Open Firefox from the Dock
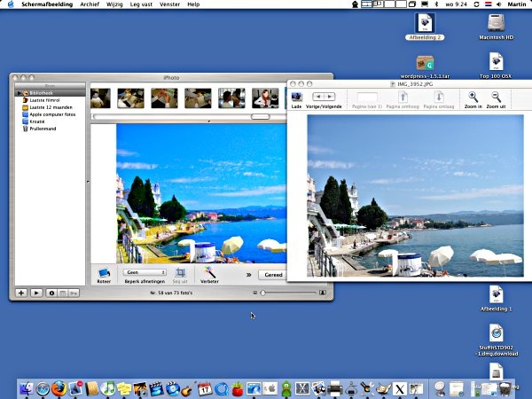This screenshot has width=532, height=399. pyautogui.click(x=59, y=388)
